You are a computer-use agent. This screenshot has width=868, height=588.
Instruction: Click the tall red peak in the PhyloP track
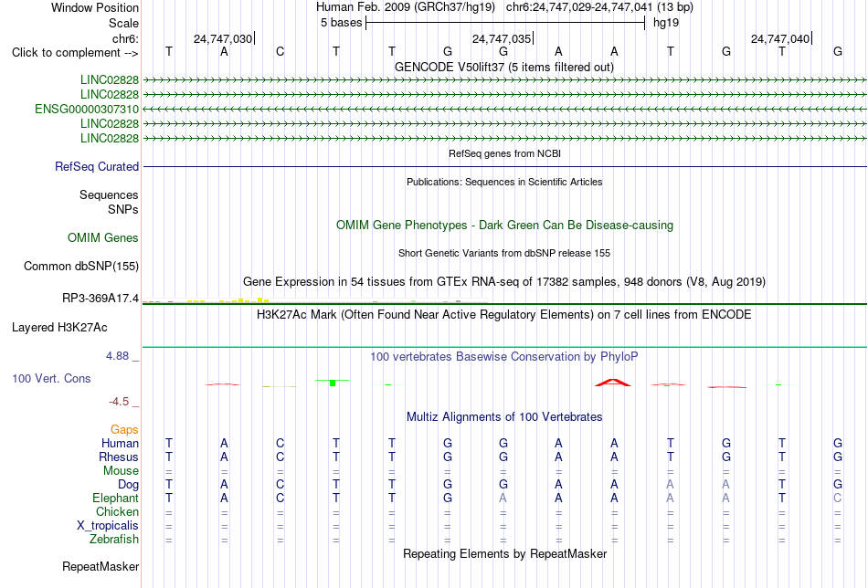613,383
